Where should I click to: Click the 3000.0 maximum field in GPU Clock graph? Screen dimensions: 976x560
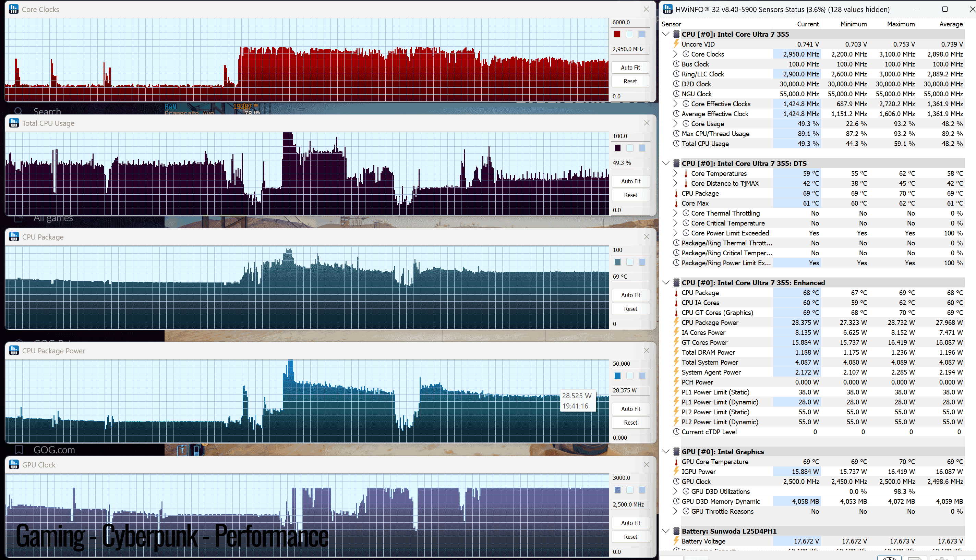pyautogui.click(x=630, y=478)
